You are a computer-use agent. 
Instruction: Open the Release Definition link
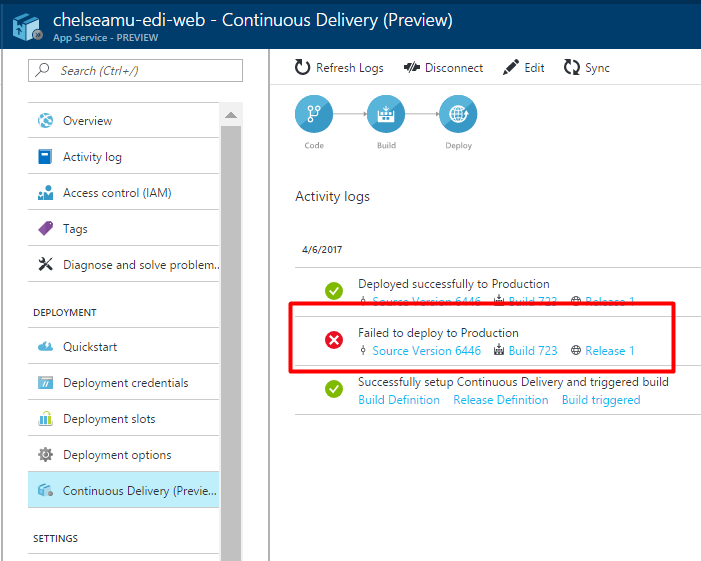[x=501, y=400]
